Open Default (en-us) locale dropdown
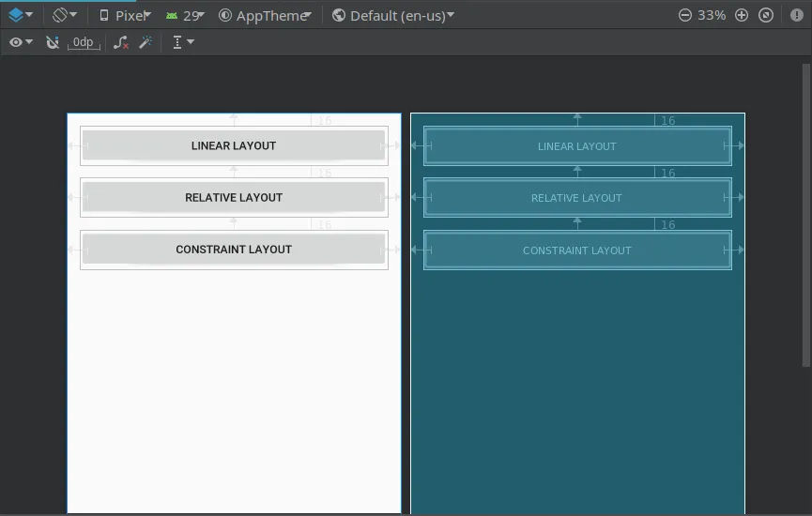The height and width of the screenshot is (516, 812). (x=393, y=16)
